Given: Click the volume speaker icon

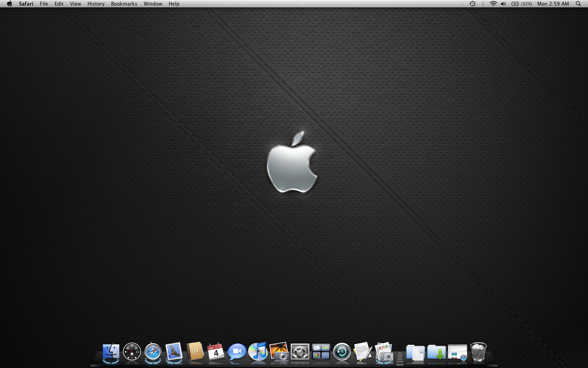Looking at the screenshot, I should point(503,4).
